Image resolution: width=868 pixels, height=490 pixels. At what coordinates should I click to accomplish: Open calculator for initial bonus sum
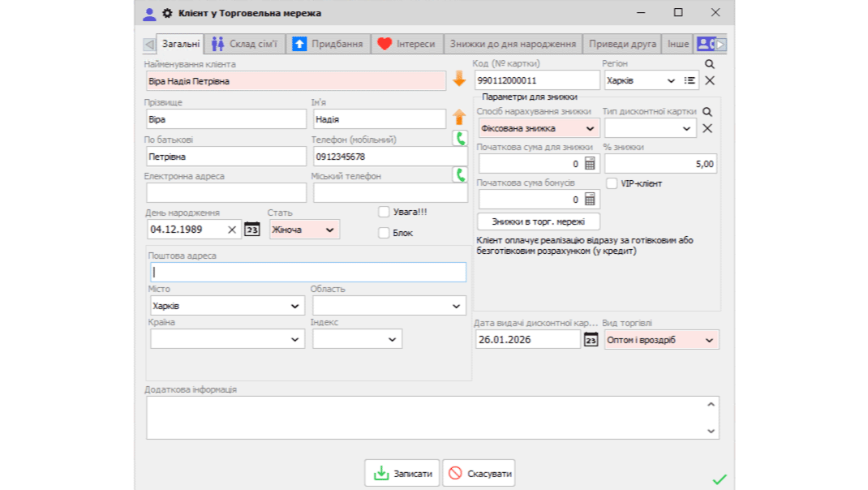click(590, 200)
